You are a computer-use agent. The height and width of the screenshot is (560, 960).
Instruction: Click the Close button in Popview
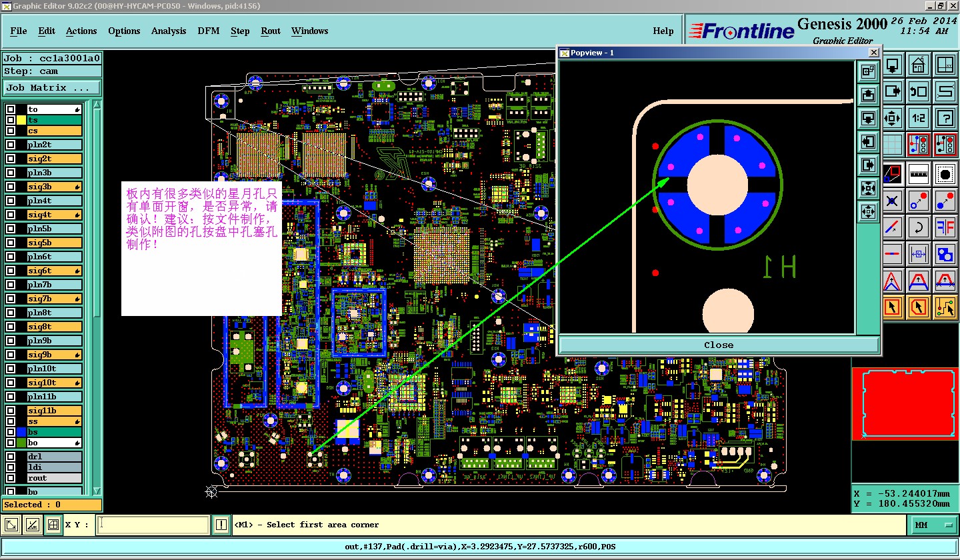(719, 345)
